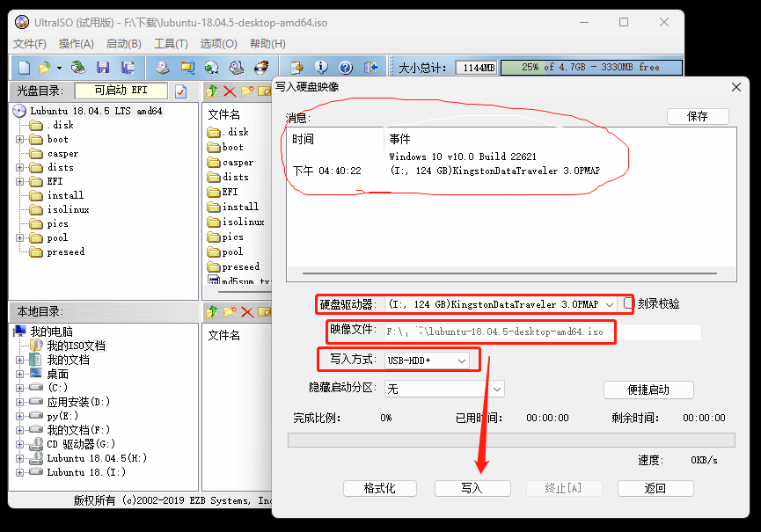Screen dimensions: 761x532
Task: Click red Delete icon in local pane
Action: pyautogui.click(x=247, y=312)
